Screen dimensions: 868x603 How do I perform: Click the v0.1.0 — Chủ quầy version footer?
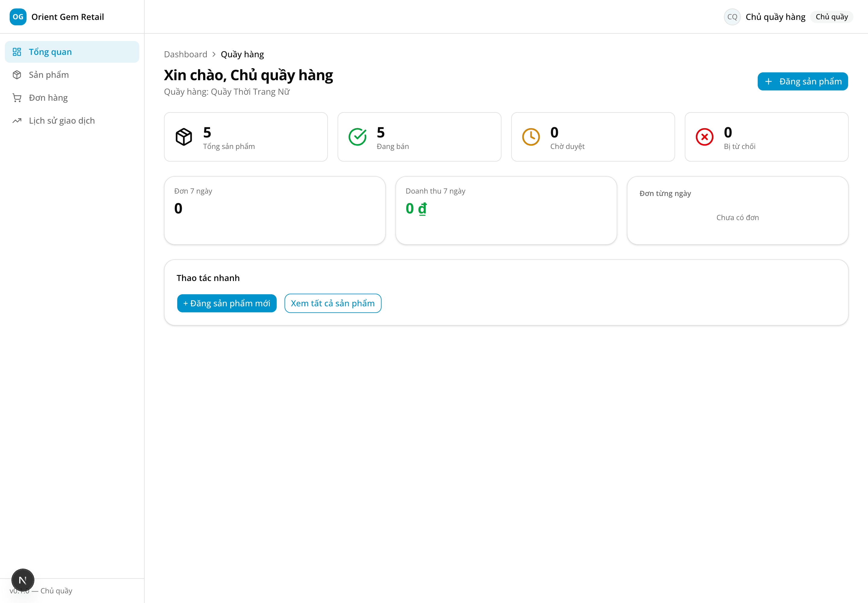41,591
